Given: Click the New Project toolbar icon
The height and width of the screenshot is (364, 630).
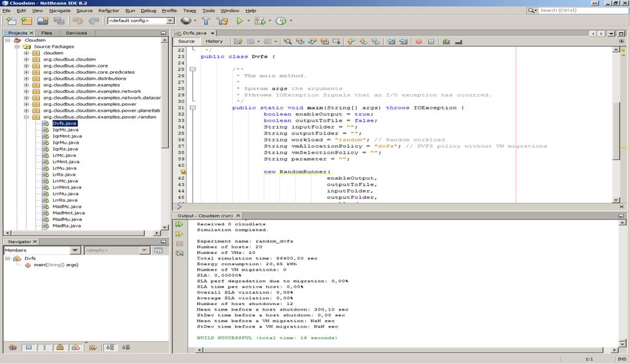Looking at the screenshot, I should (x=26, y=20).
